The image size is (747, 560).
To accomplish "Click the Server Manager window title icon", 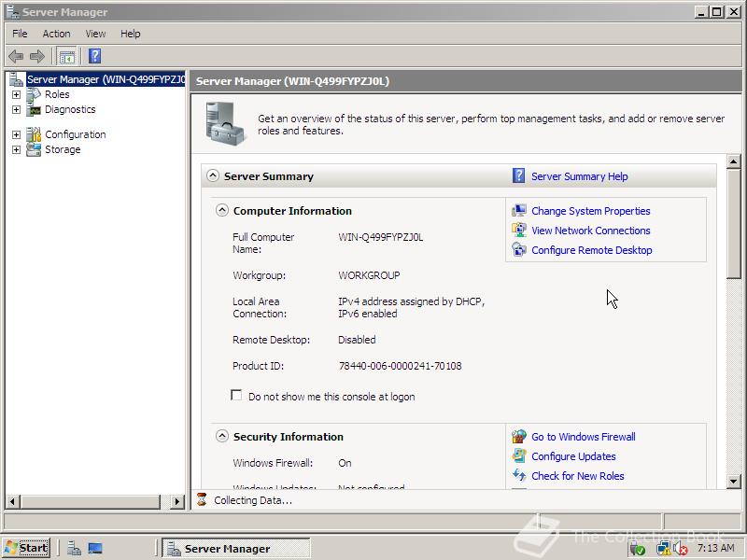I will click(x=12, y=12).
